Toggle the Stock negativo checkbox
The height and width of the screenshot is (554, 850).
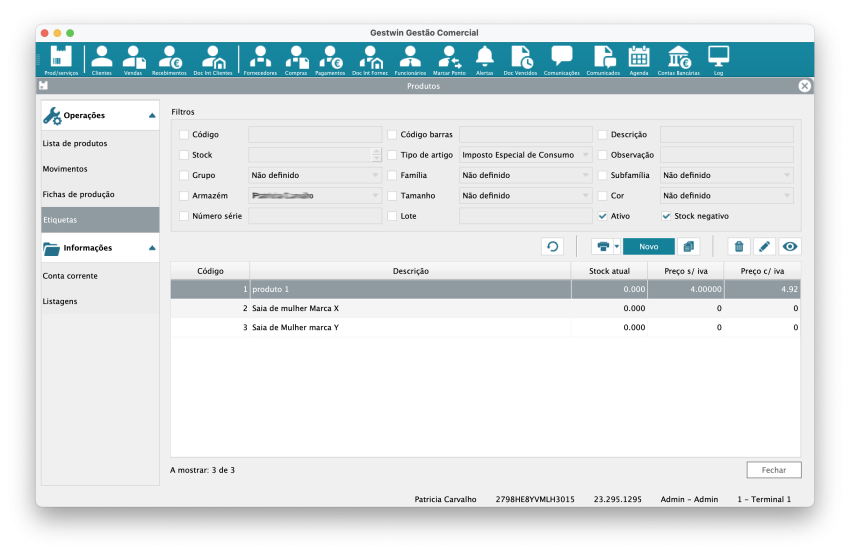(x=666, y=215)
